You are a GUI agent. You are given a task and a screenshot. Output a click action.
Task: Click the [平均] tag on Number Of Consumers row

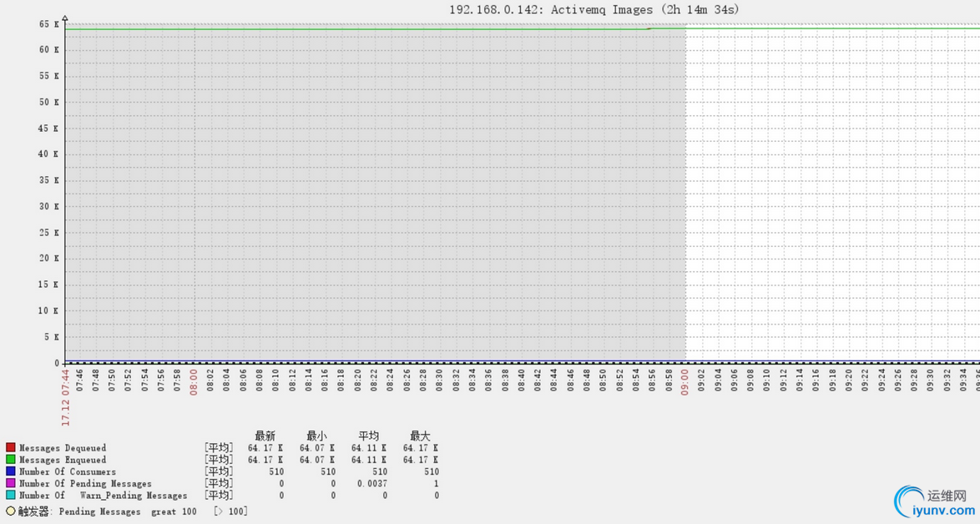click(219, 471)
